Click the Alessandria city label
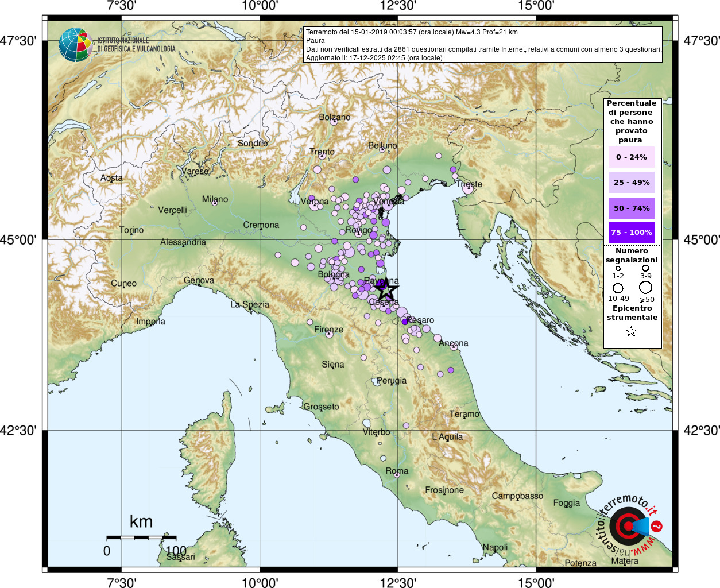 coord(183,242)
